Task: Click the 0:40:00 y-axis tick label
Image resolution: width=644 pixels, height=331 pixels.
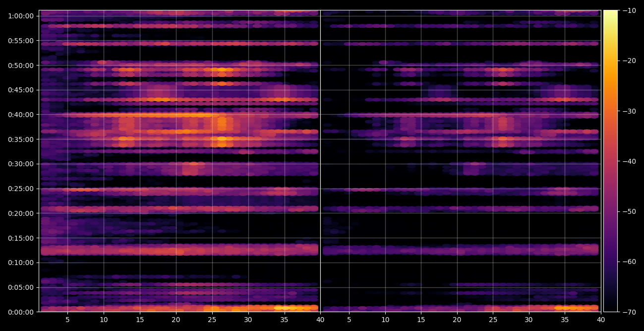Action: (x=21, y=115)
